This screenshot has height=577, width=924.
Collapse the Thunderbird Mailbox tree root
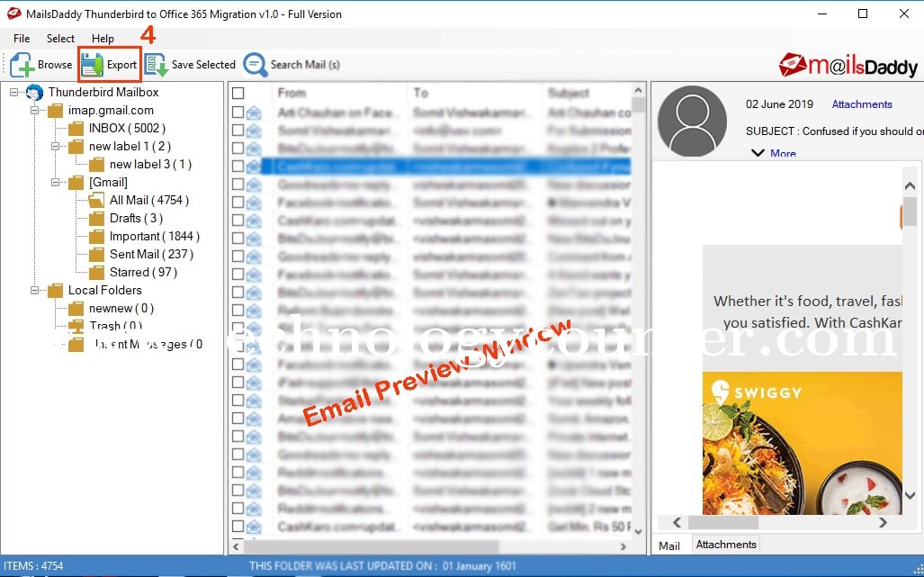click(x=14, y=93)
